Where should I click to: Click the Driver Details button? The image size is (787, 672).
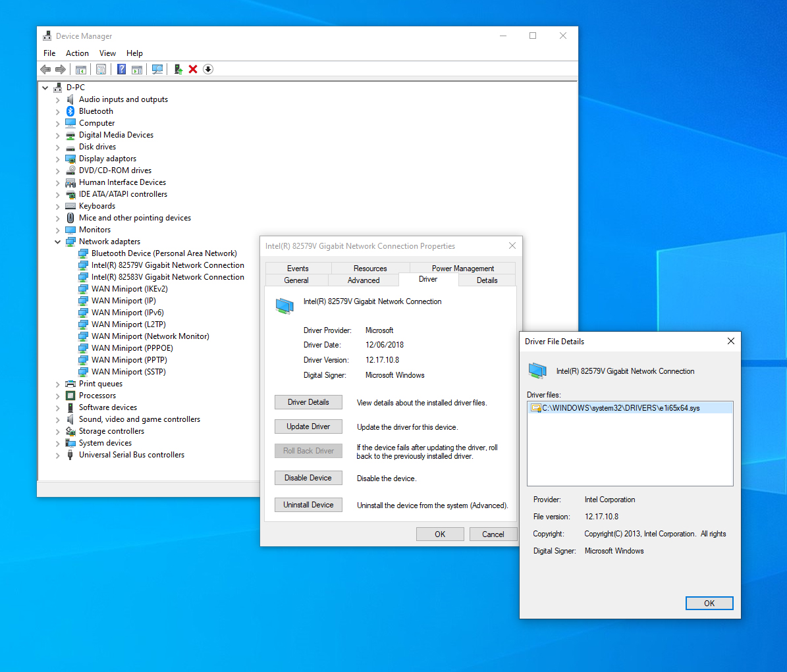tap(308, 402)
